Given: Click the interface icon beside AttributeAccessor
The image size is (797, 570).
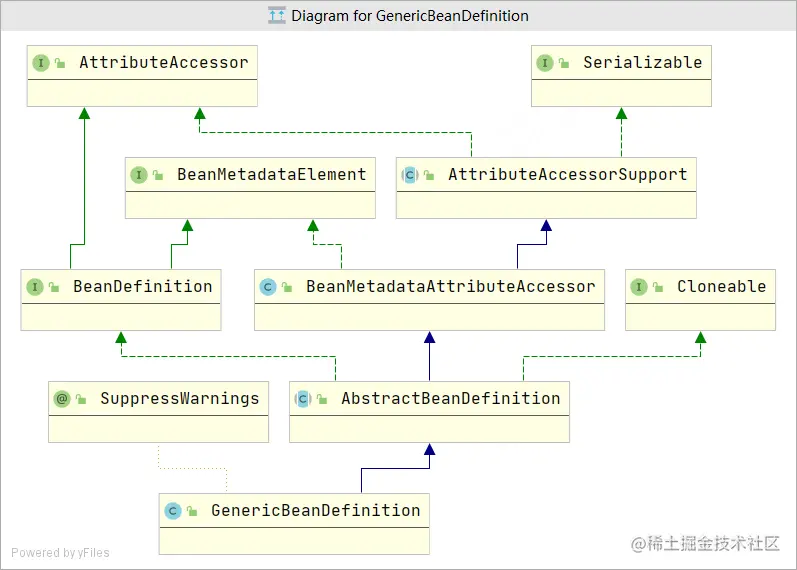Looking at the screenshot, I should pyautogui.click(x=41, y=63).
